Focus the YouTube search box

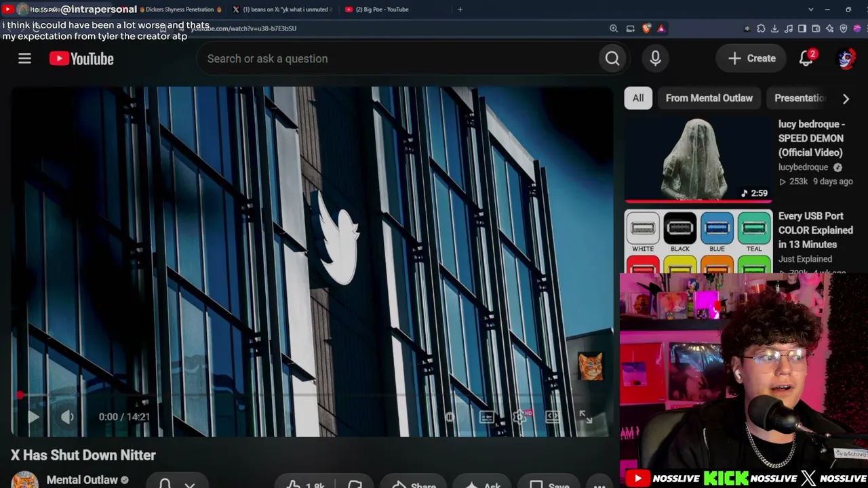pyautogui.click(x=397, y=59)
